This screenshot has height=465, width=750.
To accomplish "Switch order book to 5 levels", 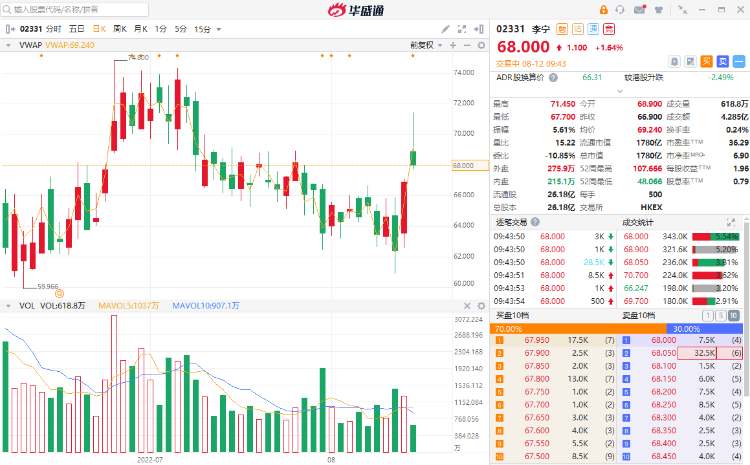I will click(721, 316).
